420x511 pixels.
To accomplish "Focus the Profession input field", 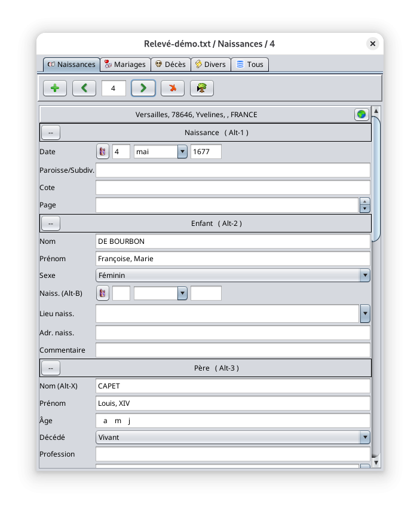I will point(233,454).
